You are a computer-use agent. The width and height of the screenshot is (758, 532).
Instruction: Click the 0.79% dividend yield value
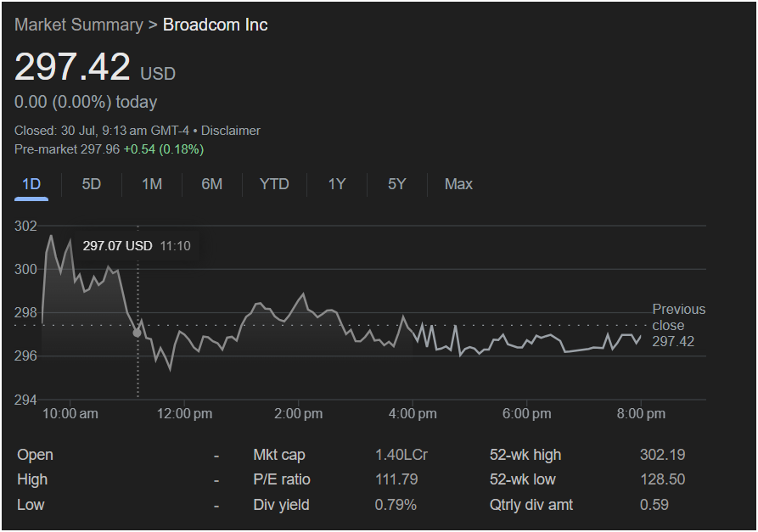pyautogui.click(x=396, y=505)
